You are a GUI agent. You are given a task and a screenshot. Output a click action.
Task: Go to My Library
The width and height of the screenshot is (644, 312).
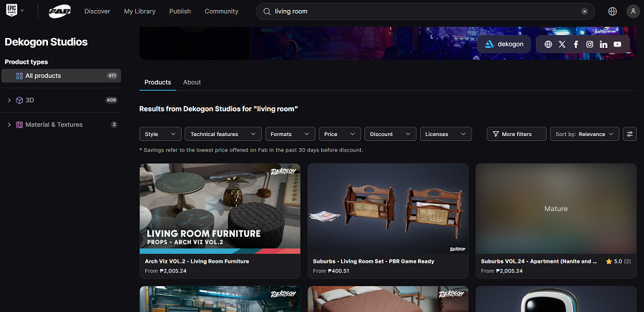pos(140,11)
